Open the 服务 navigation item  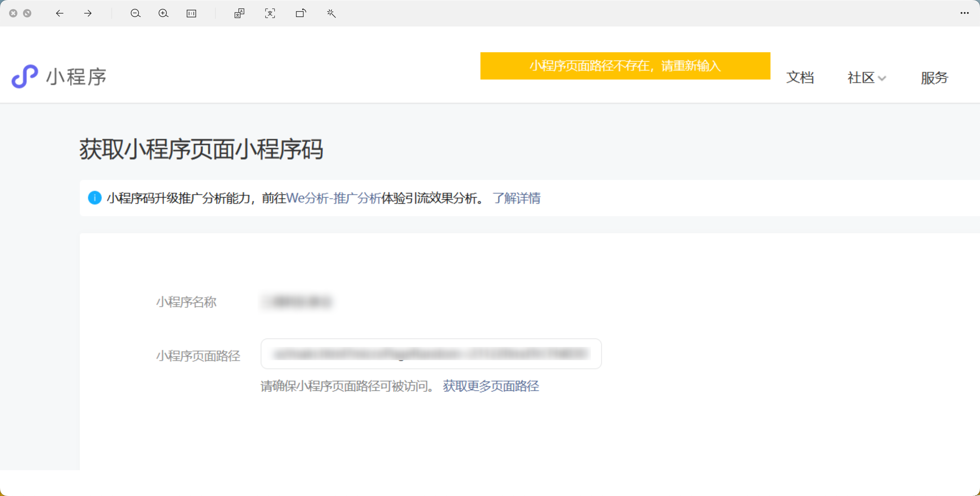pyautogui.click(x=934, y=78)
